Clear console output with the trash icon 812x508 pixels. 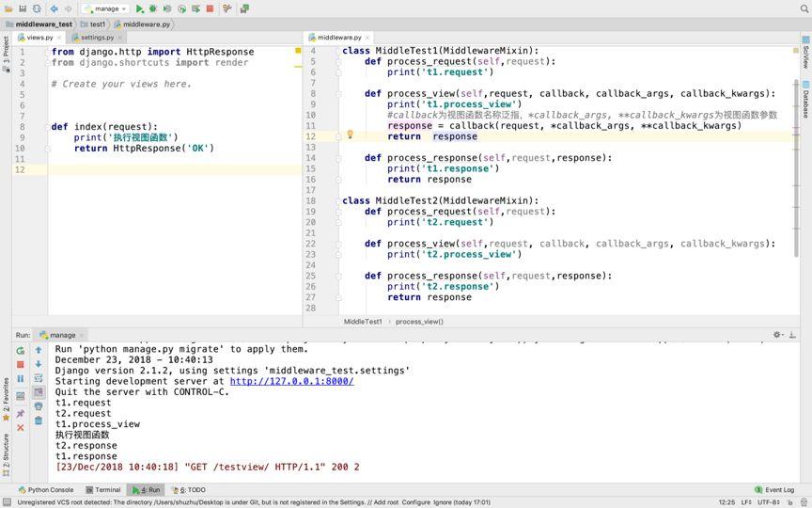pyautogui.click(x=39, y=421)
